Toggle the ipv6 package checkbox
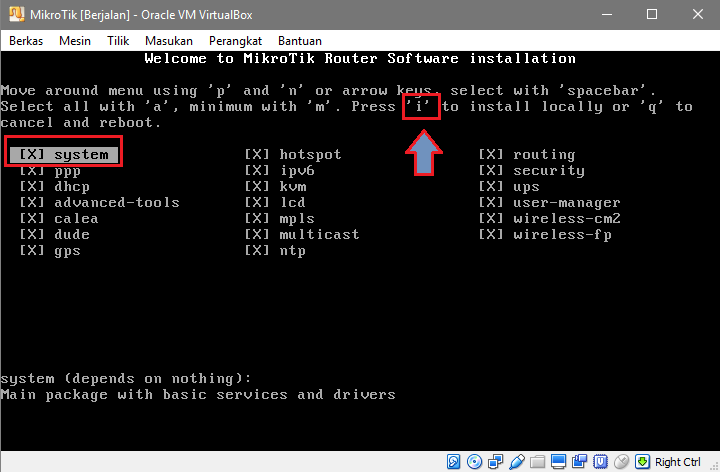The width and height of the screenshot is (720, 472). 257,171
